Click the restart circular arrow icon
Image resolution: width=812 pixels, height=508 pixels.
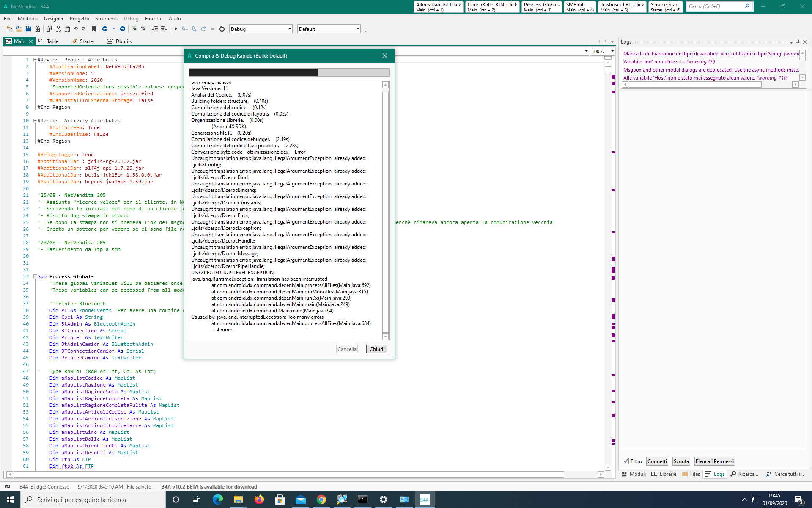pos(222,29)
